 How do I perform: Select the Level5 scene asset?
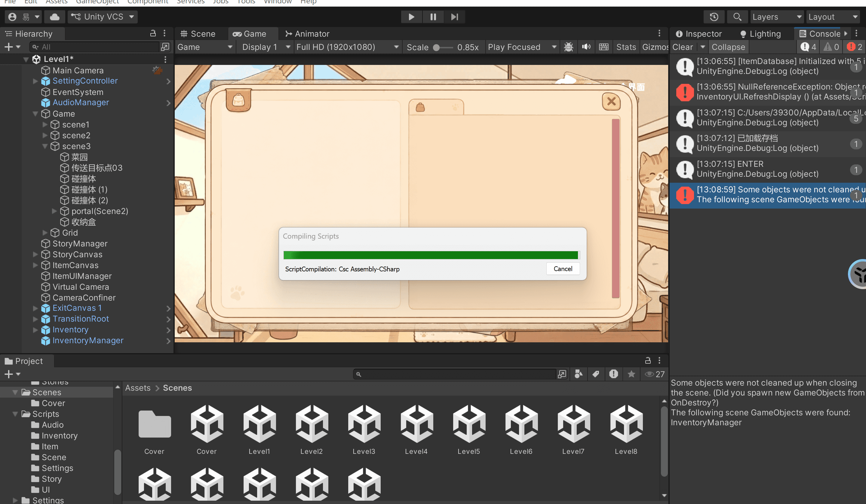469,429
